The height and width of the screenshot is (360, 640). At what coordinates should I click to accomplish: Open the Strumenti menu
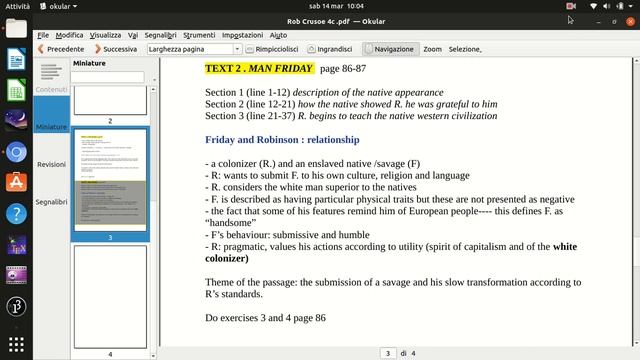[x=199, y=35]
